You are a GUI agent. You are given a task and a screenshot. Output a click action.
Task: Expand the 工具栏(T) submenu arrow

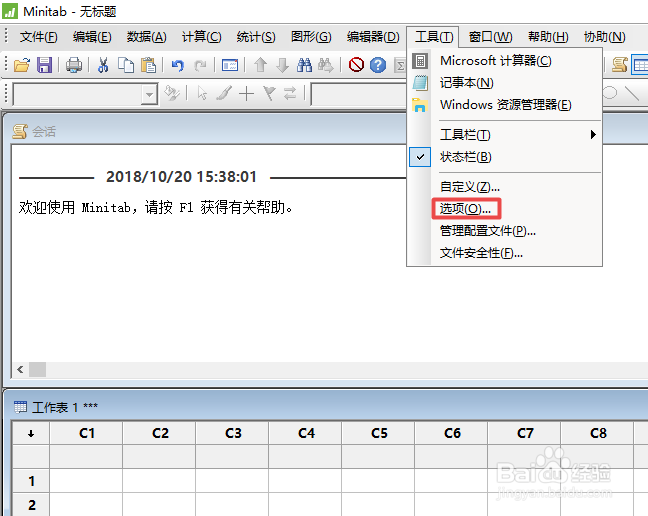593,135
